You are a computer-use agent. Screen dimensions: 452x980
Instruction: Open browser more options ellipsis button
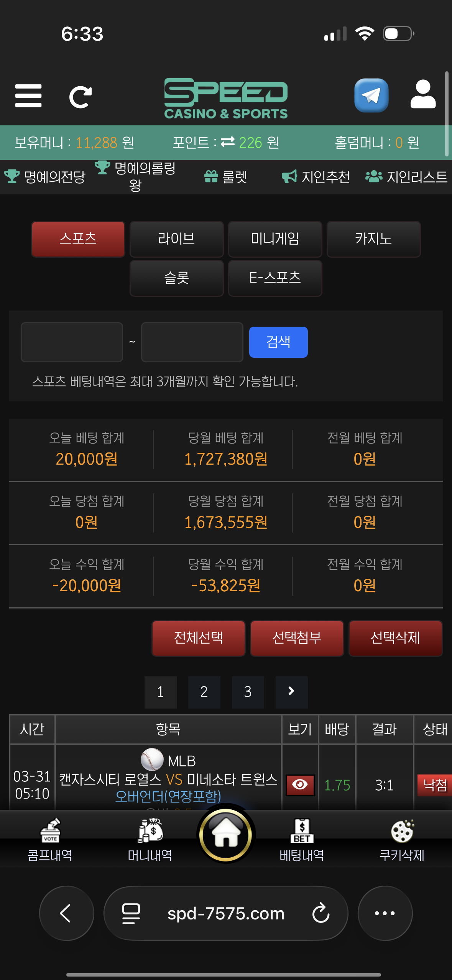tap(385, 913)
